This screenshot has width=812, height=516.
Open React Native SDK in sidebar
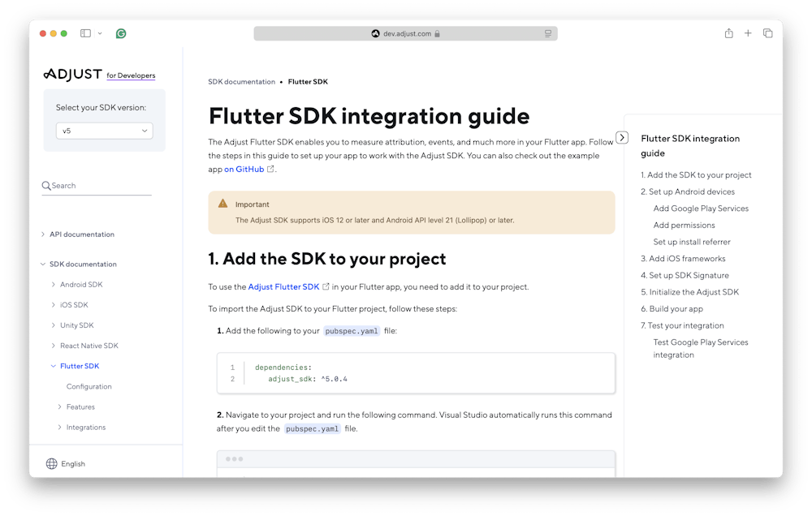[x=89, y=346]
